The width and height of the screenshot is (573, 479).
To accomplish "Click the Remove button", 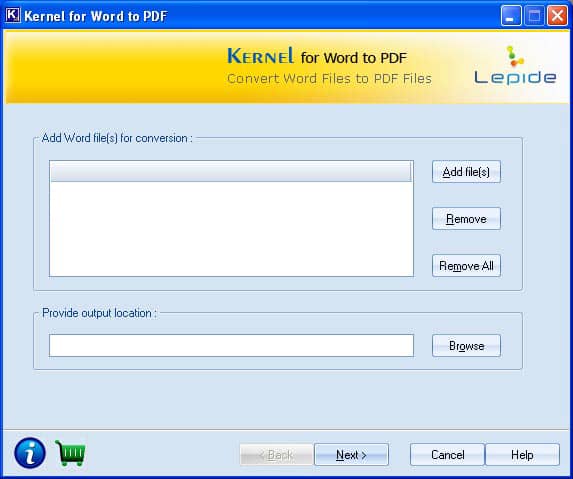I will click(466, 218).
